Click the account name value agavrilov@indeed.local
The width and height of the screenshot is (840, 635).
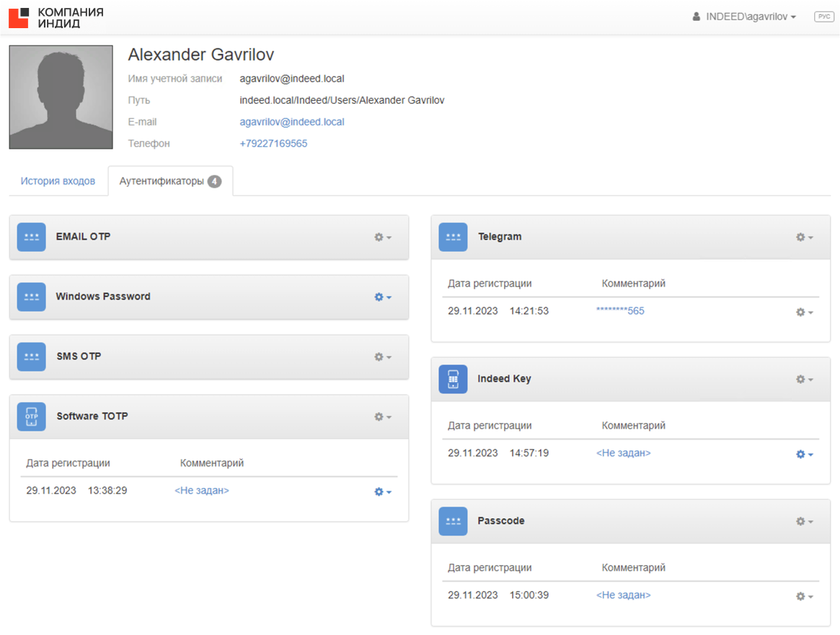(292, 79)
